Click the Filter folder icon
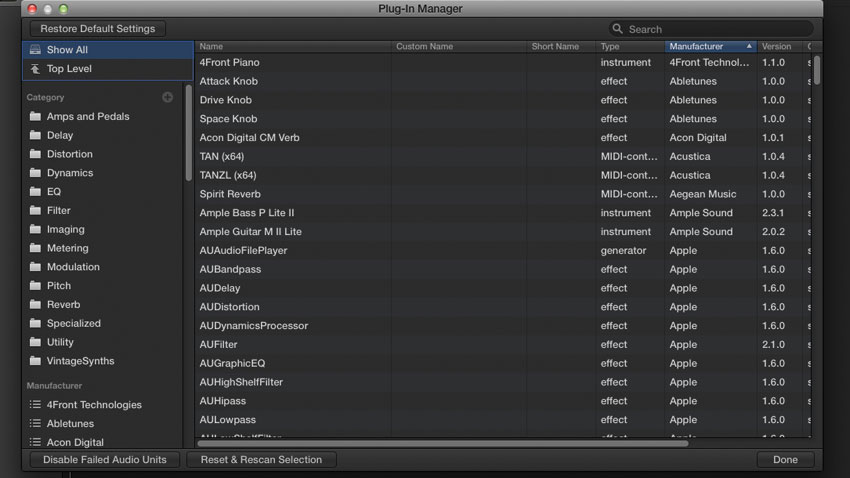This screenshot has width=850, height=478. pos(35,210)
